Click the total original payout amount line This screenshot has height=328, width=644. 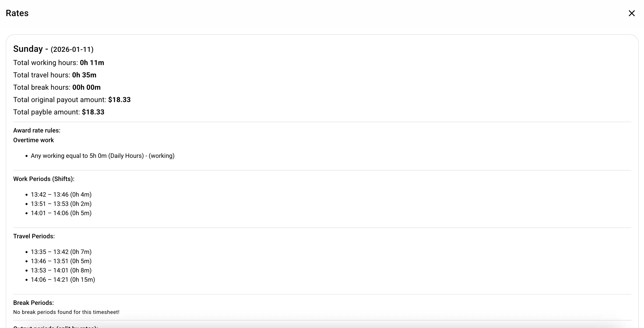pyautogui.click(x=72, y=100)
